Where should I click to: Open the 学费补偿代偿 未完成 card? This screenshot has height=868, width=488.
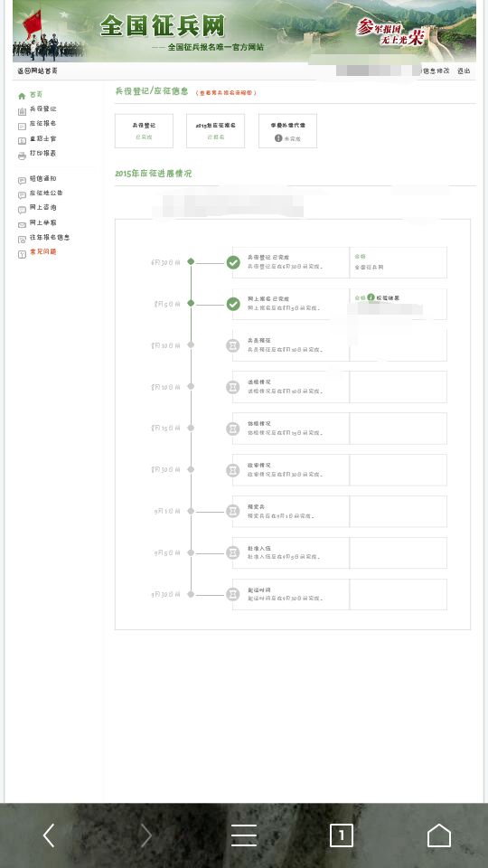(287, 131)
